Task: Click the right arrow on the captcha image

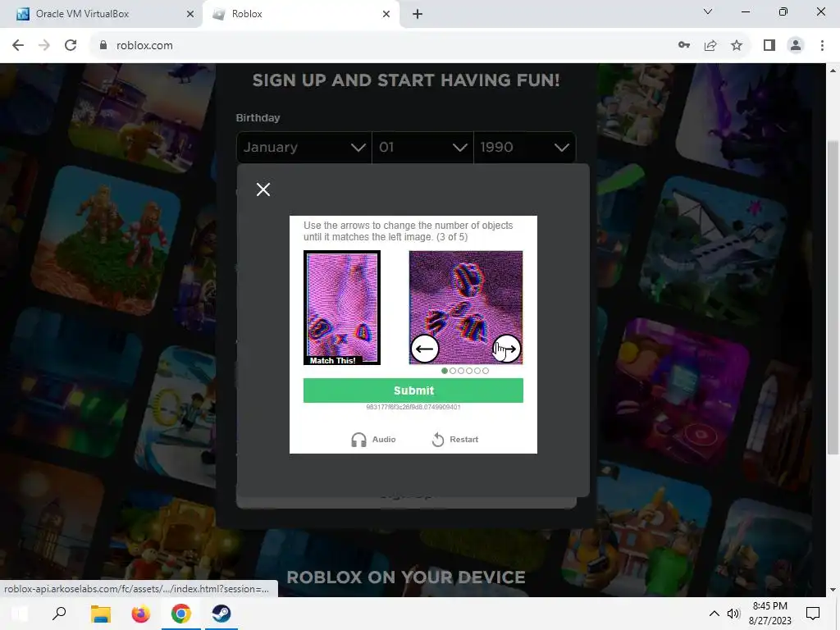Action: click(507, 349)
